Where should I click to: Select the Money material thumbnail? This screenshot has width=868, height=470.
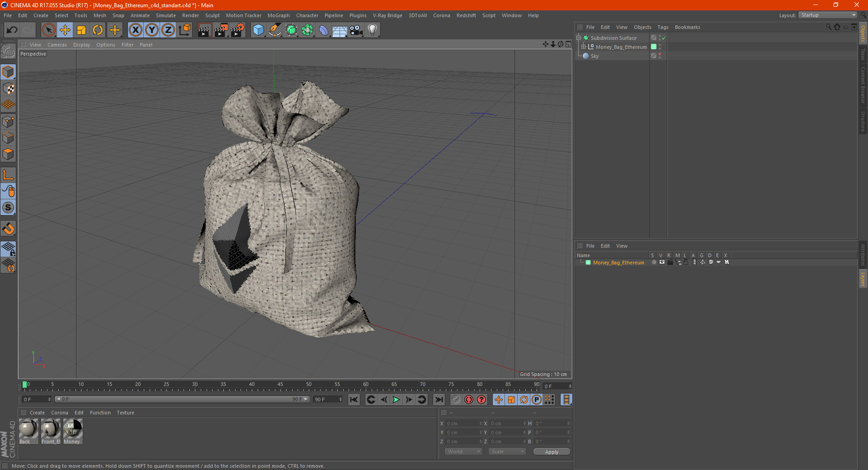tap(72, 431)
